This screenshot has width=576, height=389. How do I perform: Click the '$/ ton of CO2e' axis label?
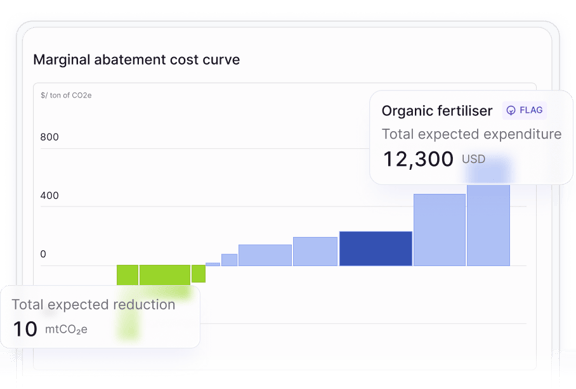(x=66, y=96)
